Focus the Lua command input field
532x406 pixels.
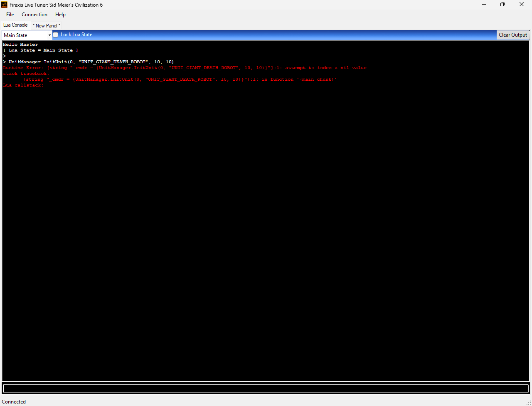pos(266,389)
